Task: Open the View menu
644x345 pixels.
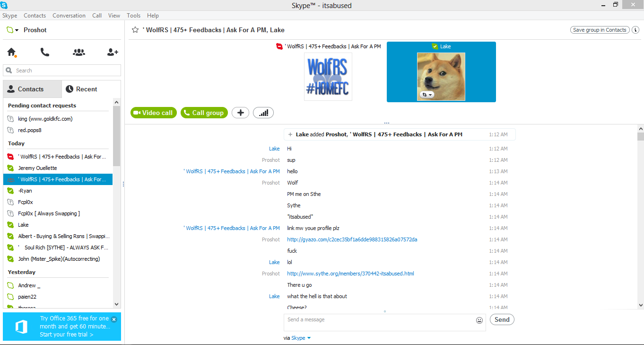Action: pyautogui.click(x=114, y=16)
